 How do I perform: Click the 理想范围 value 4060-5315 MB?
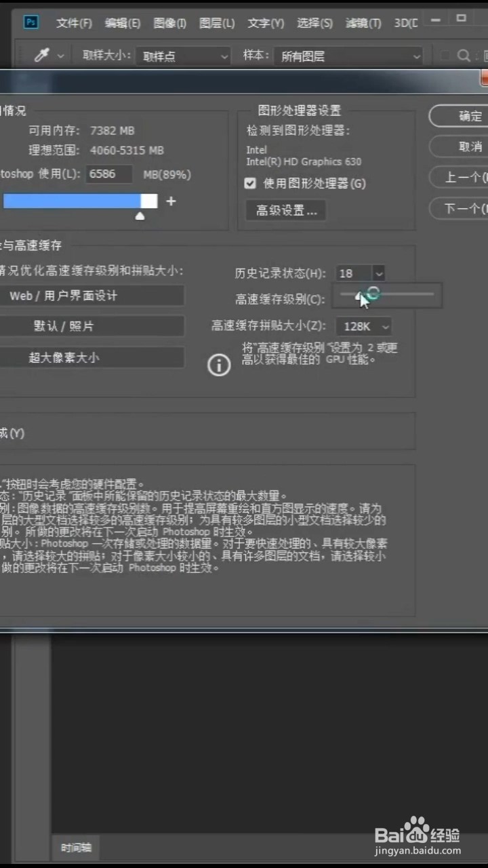tap(127, 150)
